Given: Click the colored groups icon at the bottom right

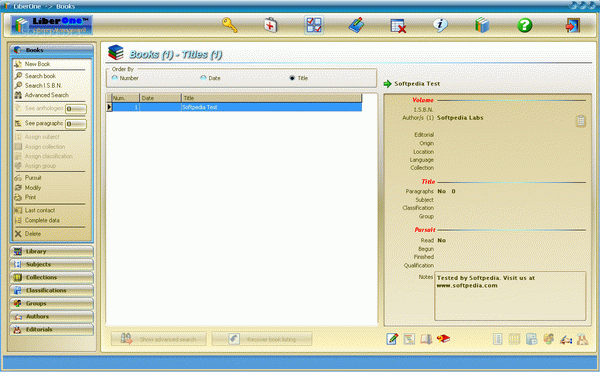Looking at the screenshot, I should 549,339.
